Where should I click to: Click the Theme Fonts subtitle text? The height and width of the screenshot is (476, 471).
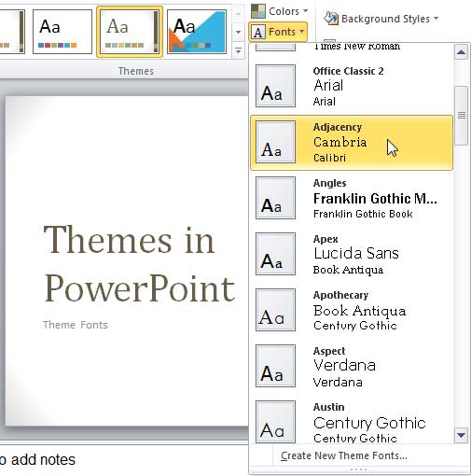pos(76,325)
